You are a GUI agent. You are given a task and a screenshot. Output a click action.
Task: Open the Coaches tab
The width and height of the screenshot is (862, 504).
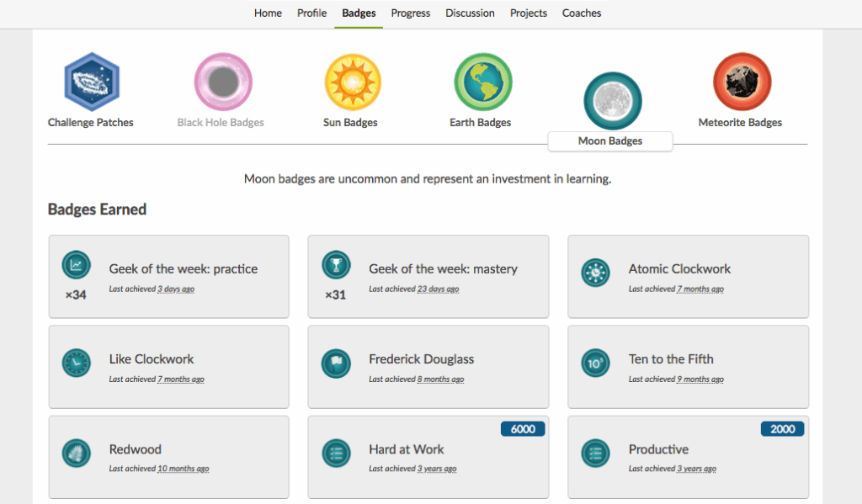(582, 13)
